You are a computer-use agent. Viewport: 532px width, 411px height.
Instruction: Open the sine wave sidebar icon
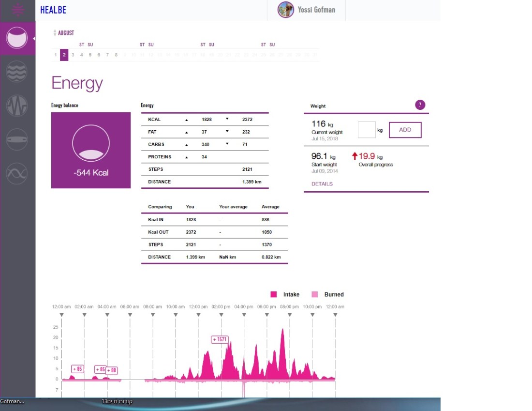tap(17, 173)
